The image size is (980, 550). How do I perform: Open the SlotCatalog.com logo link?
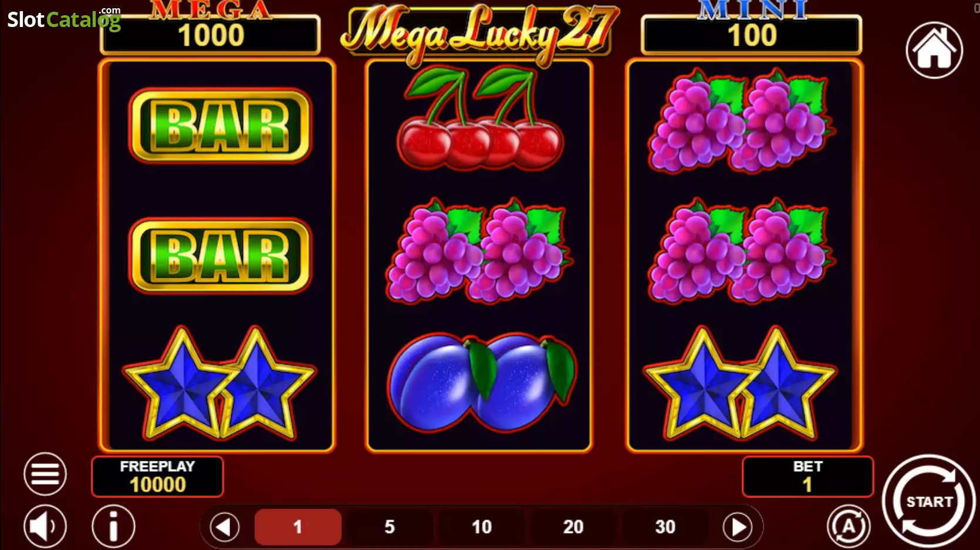pos(64,19)
